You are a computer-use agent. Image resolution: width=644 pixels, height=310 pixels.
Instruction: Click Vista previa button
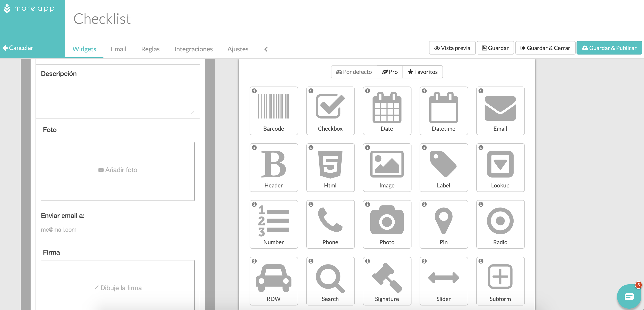click(x=452, y=48)
